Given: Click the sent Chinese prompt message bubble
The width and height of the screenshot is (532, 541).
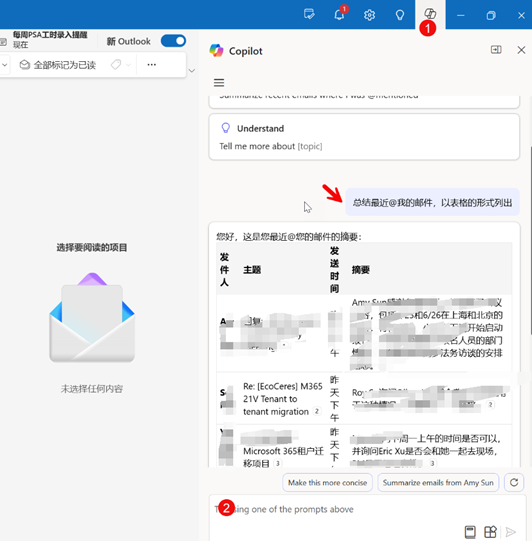Looking at the screenshot, I should coord(432,203).
